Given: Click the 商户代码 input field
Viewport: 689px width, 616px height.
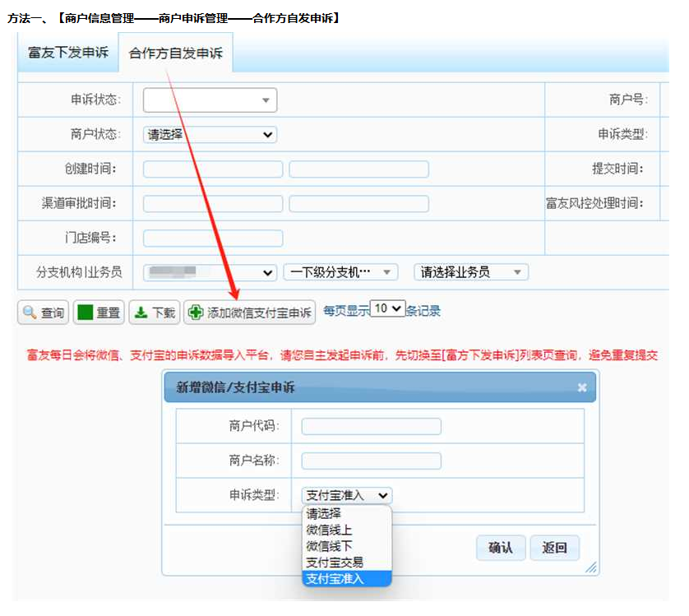Looking at the screenshot, I should [371, 426].
